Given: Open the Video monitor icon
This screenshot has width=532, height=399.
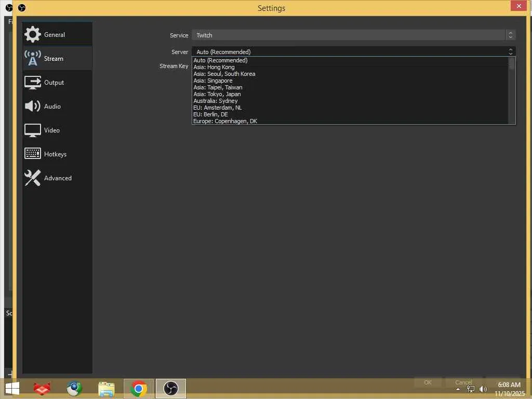Looking at the screenshot, I should (x=33, y=130).
